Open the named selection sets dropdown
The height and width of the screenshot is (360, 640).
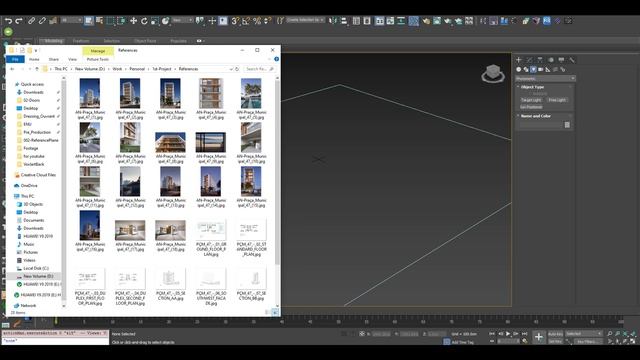click(x=306, y=20)
